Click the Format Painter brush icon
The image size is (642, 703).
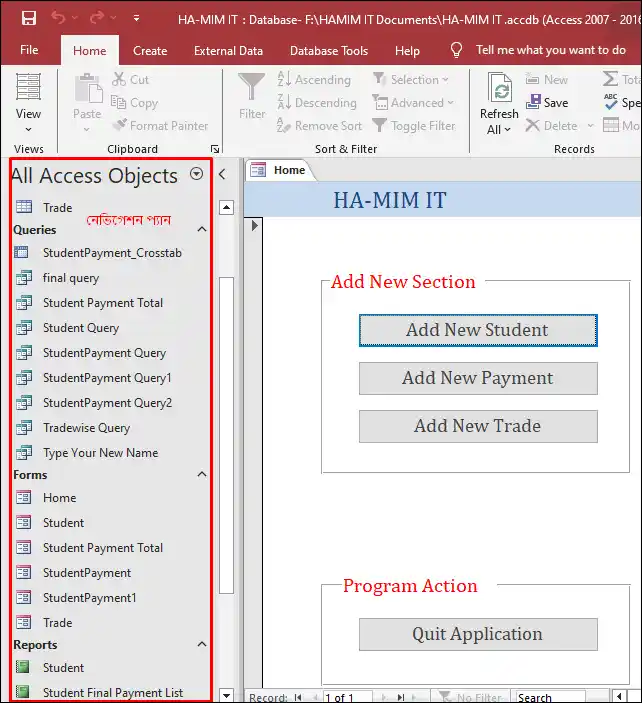tap(120, 125)
